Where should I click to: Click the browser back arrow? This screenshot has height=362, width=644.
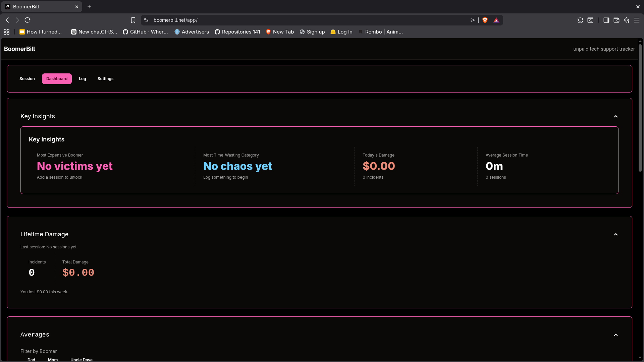[x=7, y=20]
